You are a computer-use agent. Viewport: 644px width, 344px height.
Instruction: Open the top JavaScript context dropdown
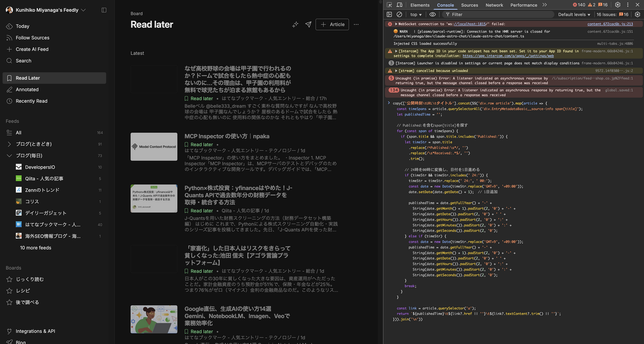tap(416, 14)
